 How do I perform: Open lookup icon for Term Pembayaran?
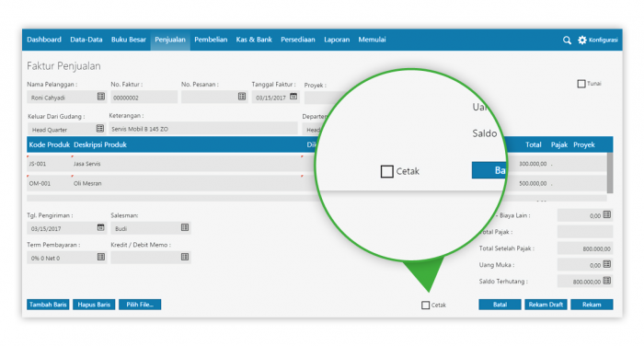pyautogui.click(x=101, y=257)
